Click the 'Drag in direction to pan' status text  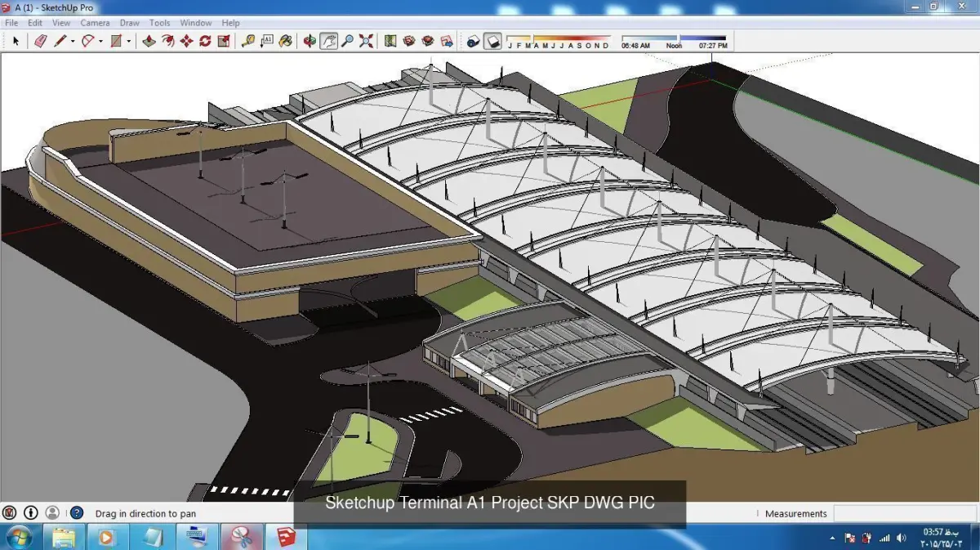145,514
